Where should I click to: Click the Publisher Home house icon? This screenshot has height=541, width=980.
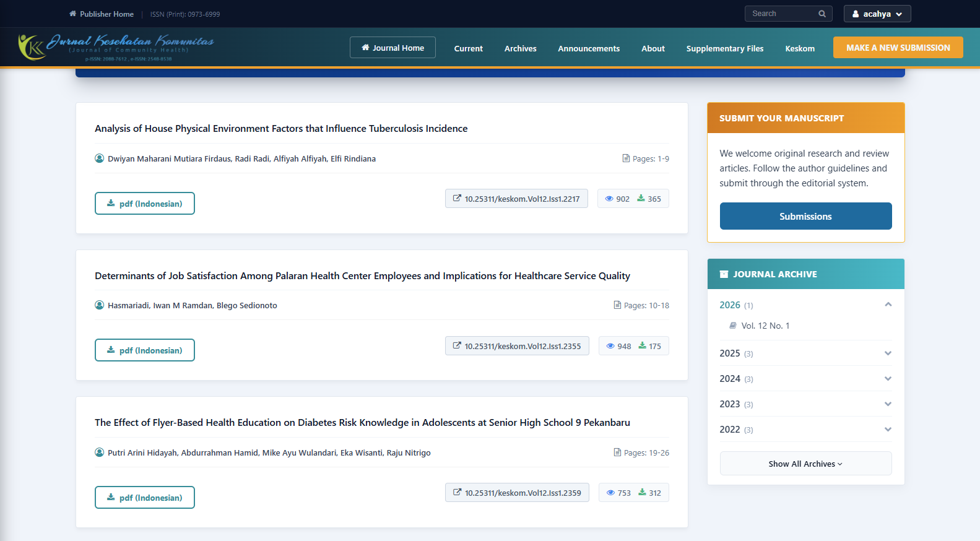pyautogui.click(x=73, y=14)
